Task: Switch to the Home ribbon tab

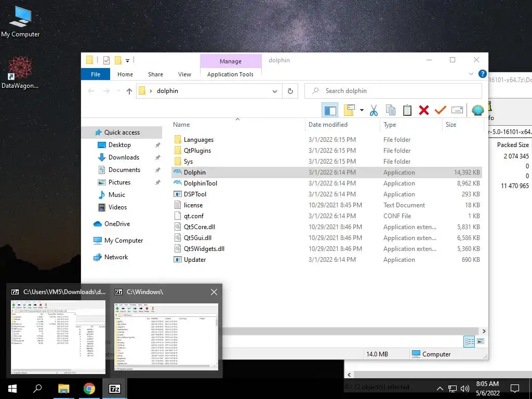Action: (x=125, y=74)
